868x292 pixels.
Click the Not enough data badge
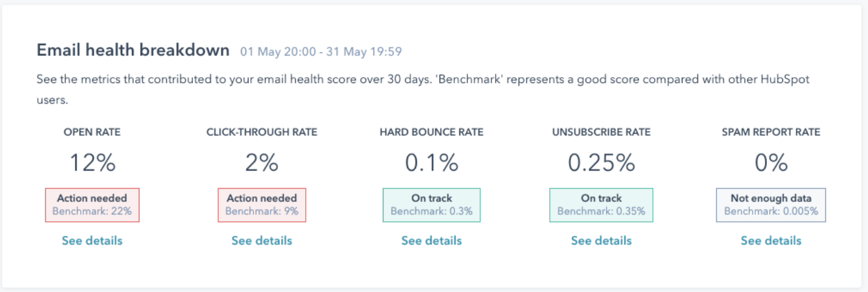(x=771, y=205)
